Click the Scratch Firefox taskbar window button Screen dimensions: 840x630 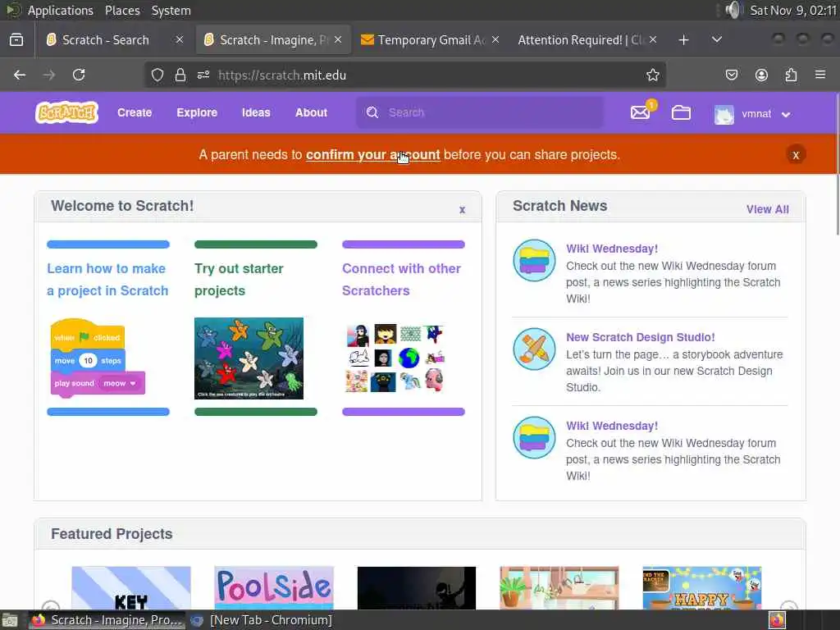click(x=107, y=620)
